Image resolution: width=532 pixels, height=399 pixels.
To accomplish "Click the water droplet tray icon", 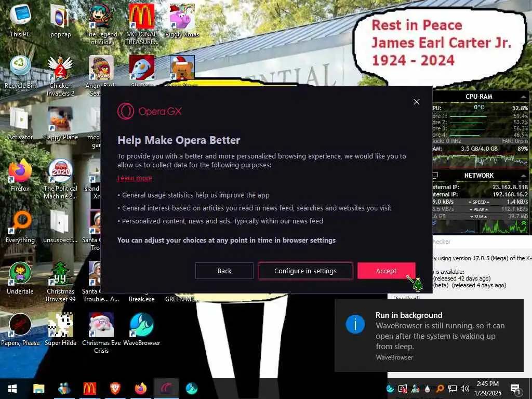I will pyautogui.click(x=428, y=389).
